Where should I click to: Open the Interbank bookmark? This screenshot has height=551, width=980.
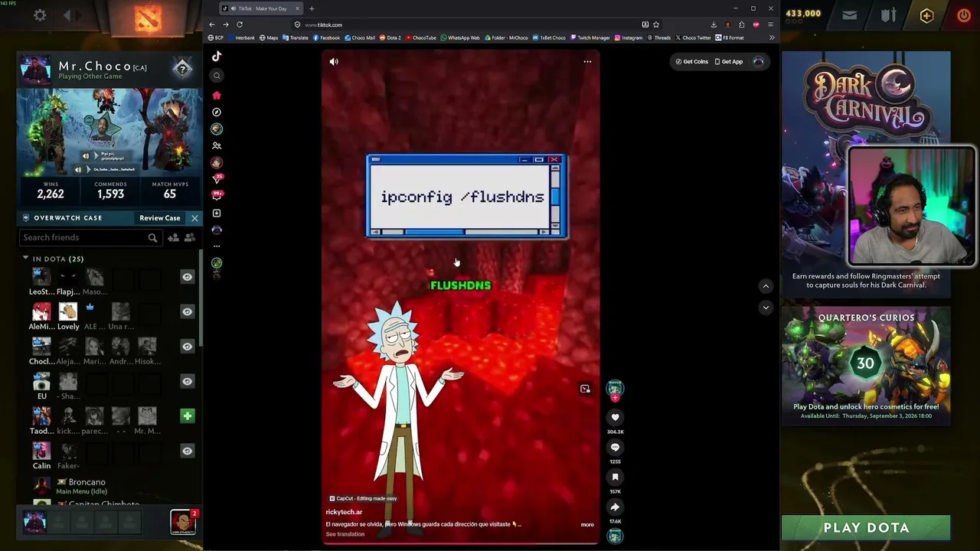click(x=241, y=37)
